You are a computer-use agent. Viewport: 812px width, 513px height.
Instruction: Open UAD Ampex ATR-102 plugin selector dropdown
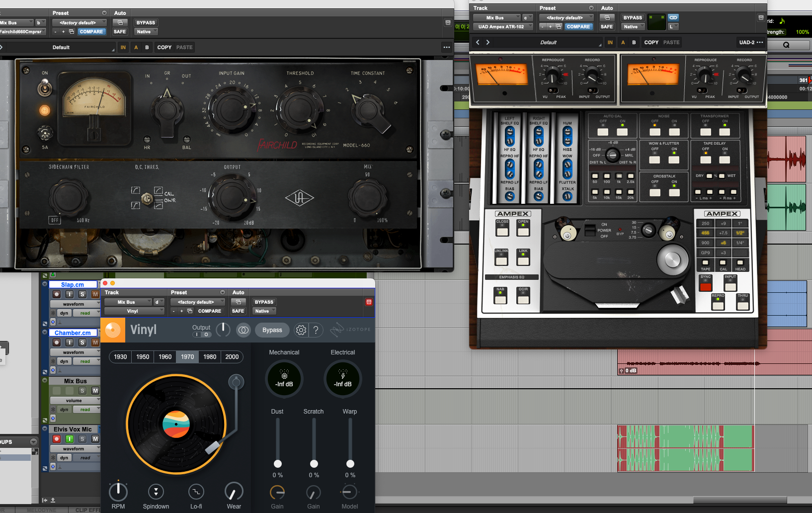tap(503, 26)
